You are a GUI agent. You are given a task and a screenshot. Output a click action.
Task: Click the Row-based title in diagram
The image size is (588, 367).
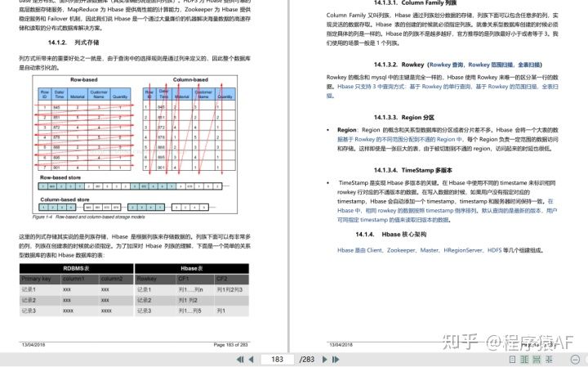coord(83,79)
